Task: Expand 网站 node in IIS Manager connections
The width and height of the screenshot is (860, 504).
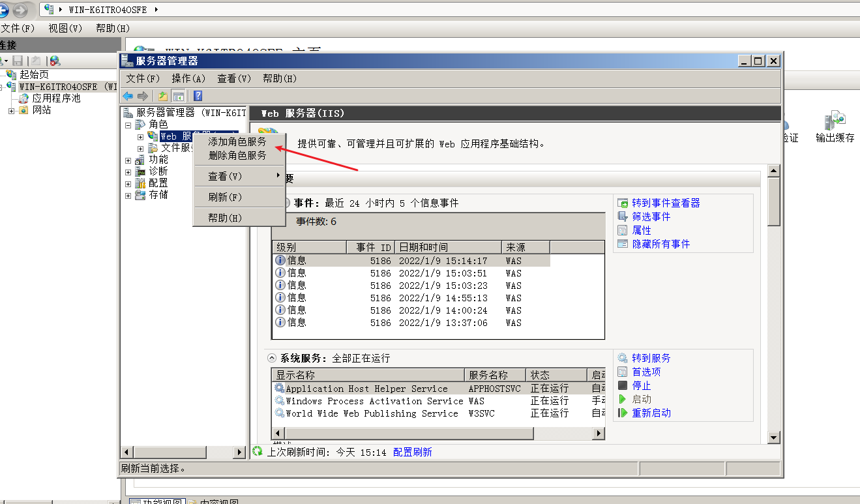Action: tap(11, 111)
